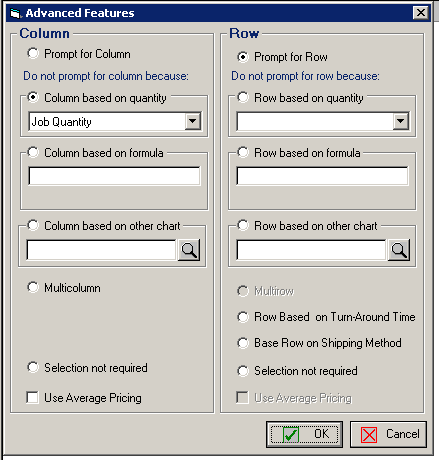Click the Row formula text field
This screenshot has width=439, height=460.
[x=322, y=176]
